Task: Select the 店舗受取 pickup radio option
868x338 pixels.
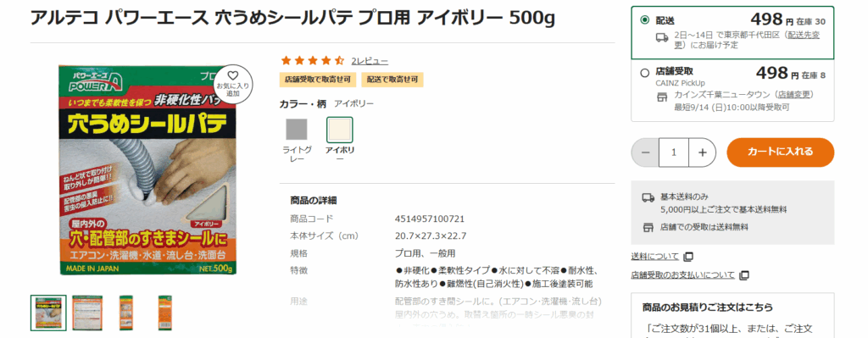Action: click(644, 73)
